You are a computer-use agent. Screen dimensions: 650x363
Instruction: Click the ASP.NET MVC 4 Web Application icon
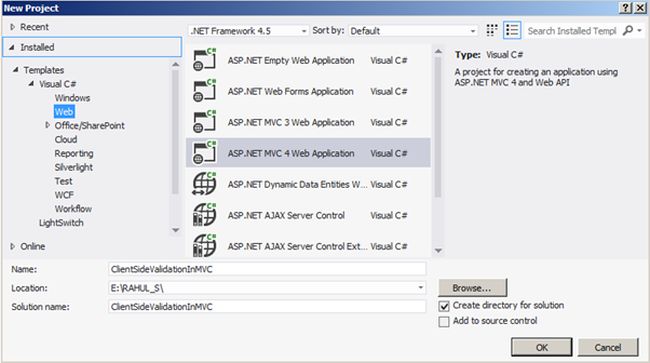[x=205, y=153]
